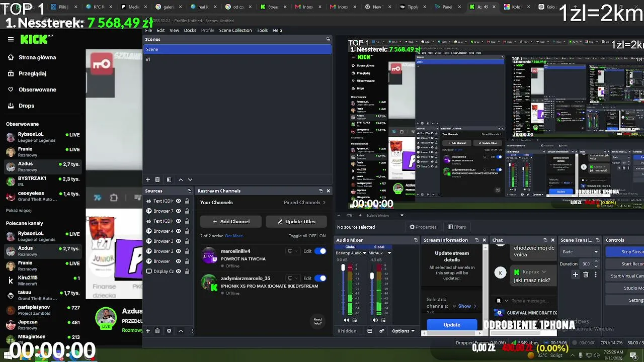644x362 pixels.
Task: Open the Edit menu in OBS
Action: [160, 30]
